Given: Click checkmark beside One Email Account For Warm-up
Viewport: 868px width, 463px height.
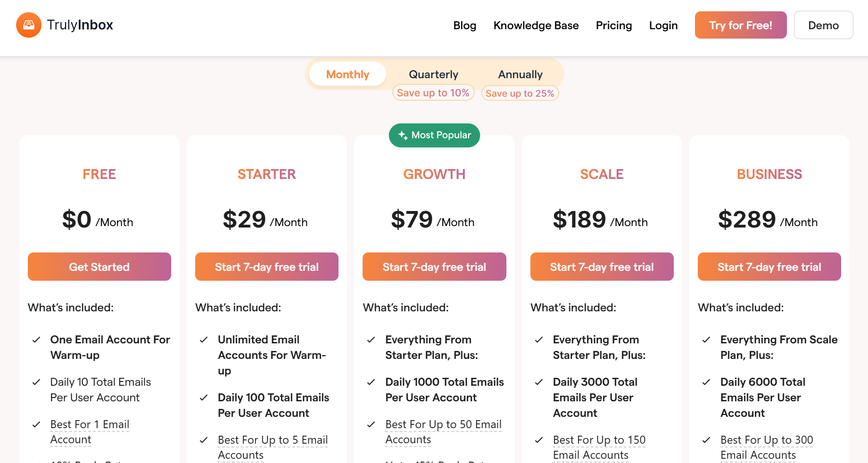Looking at the screenshot, I should (36, 340).
